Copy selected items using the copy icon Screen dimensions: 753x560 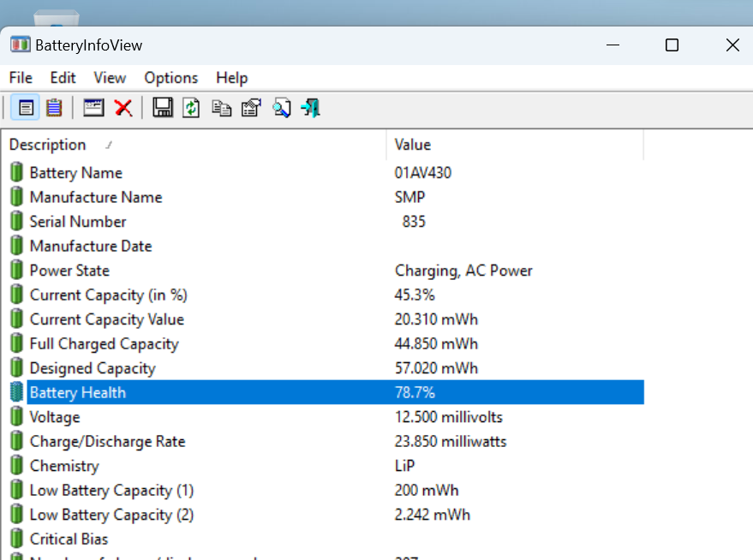221,108
